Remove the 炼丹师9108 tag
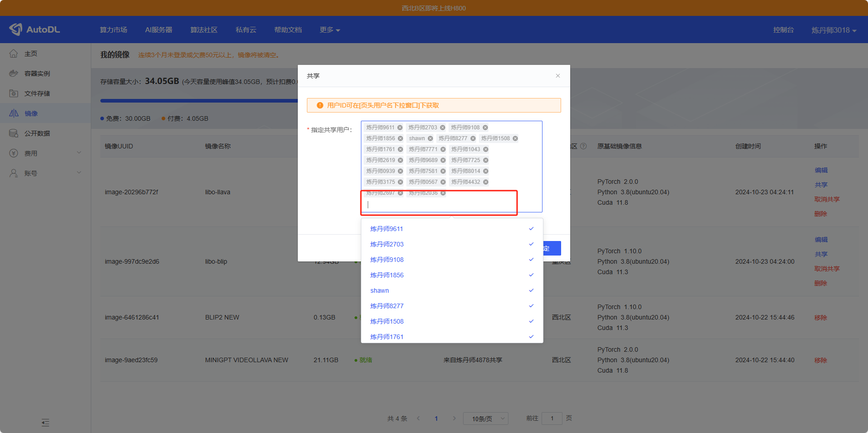Viewport: 868px width, 433px height. (485, 128)
